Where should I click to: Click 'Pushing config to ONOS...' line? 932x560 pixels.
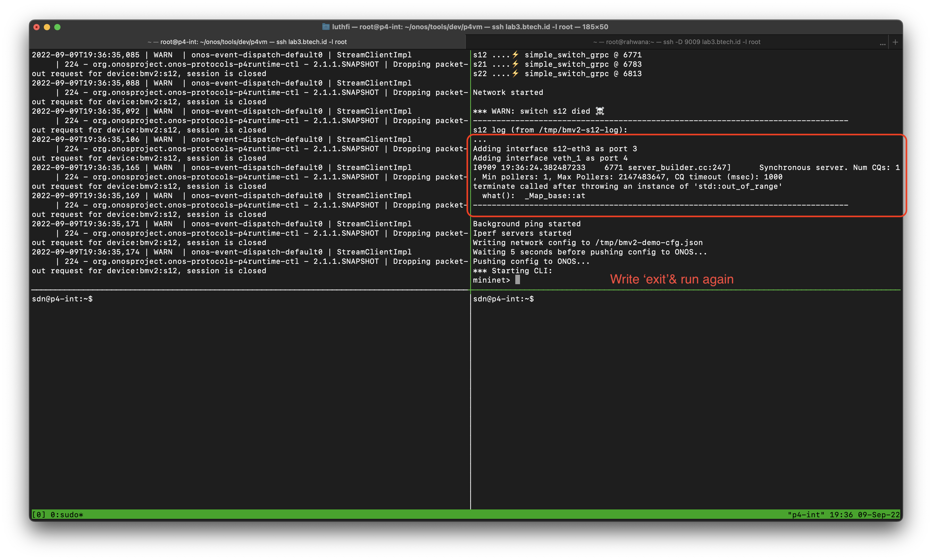pyautogui.click(x=531, y=261)
